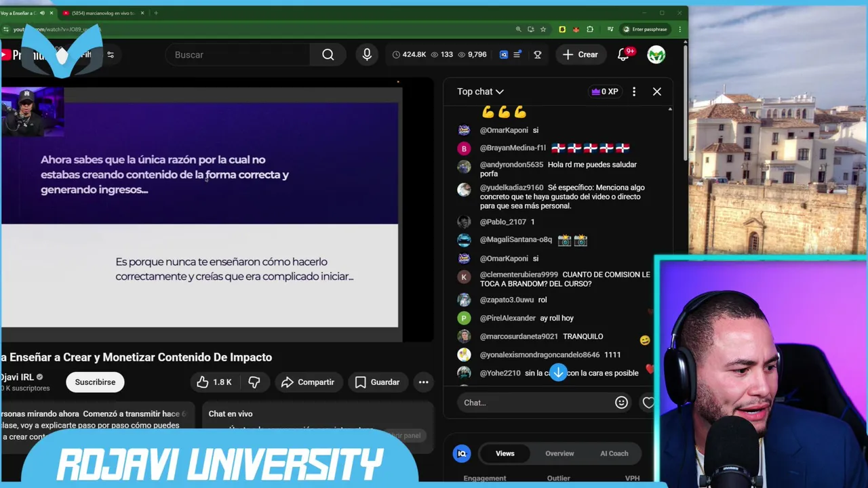
Task: Open the notifications bell
Action: click(623, 55)
